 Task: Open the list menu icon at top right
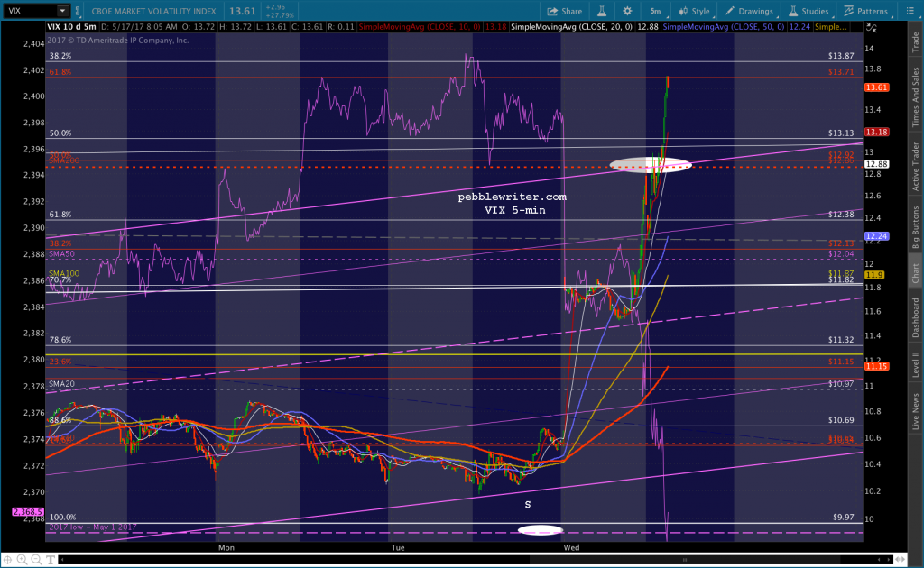point(909,11)
